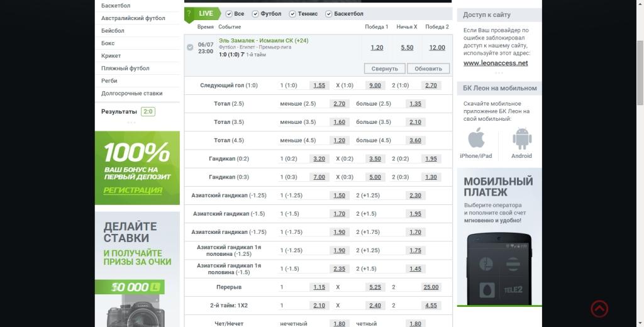Select 2-й тайм 1X2 option 2 odds 4.55

coord(431,305)
